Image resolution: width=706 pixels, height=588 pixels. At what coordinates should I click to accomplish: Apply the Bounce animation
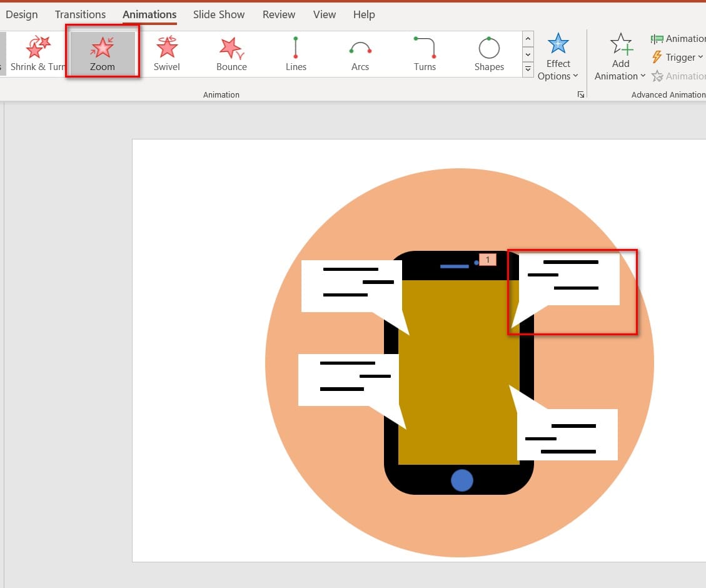coord(231,54)
